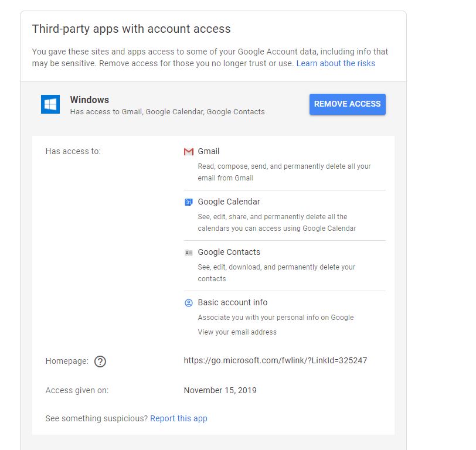
Task: Click the Has access to label
Action: click(x=73, y=151)
